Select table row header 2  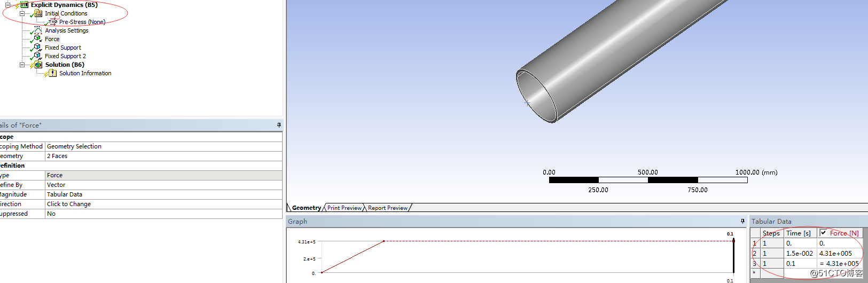[x=755, y=254]
